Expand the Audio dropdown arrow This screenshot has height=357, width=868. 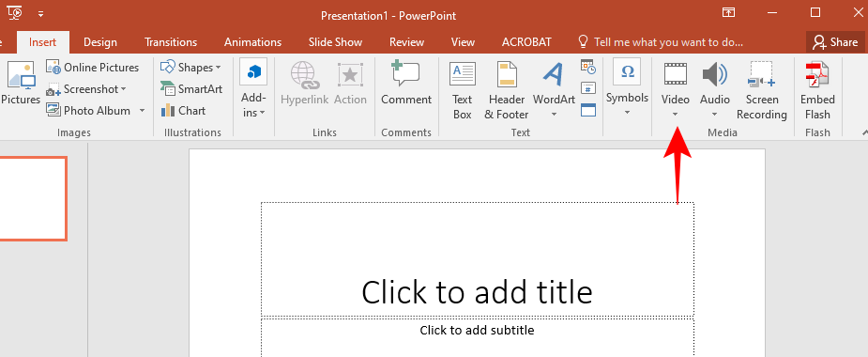point(715,115)
